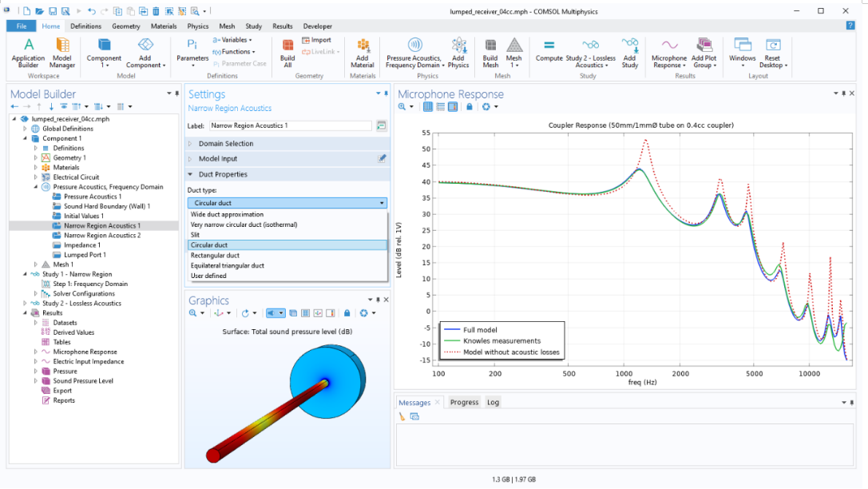Image resolution: width=868 pixels, height=489 pixels.
Task: Toggle the scene light button in Graphics toolbar
Action: coord(271,313)
